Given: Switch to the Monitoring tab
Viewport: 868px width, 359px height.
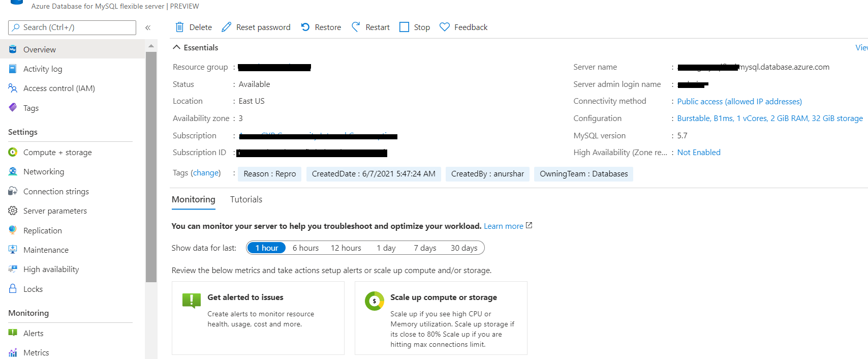Looking at the screenshot, I should pyautogui.click(x=194, y=199).
